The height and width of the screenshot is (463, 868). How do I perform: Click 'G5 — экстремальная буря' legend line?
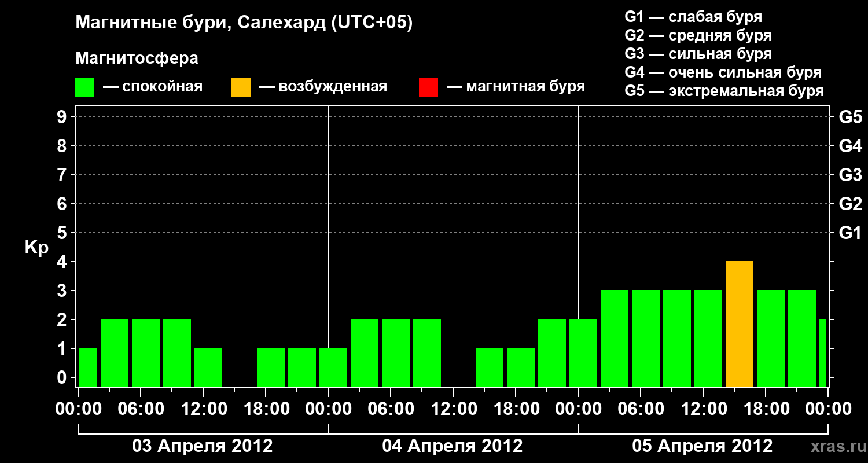coord(724,91)
